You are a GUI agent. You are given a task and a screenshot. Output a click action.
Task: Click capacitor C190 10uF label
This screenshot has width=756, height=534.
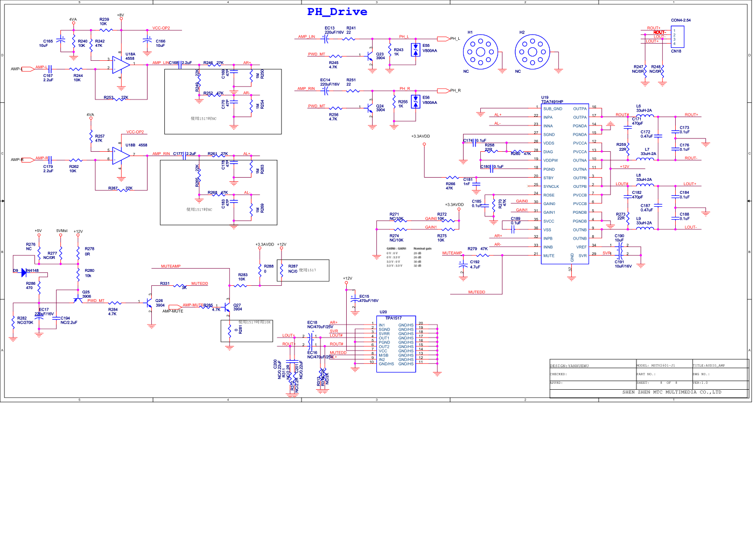(619, 238)
